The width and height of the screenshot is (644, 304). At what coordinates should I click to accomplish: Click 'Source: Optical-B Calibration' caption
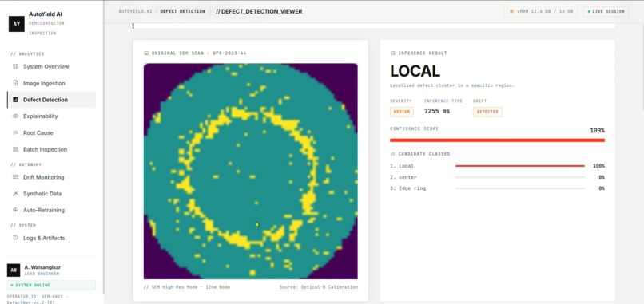(x=318, y=287)
